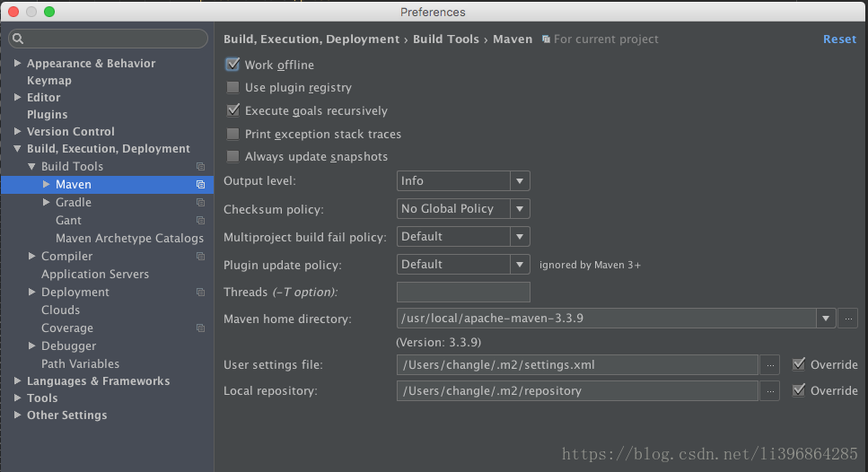Expand the Deployment node
The width and height of the screenshot is (868, 472).
[x=31, y=292]
